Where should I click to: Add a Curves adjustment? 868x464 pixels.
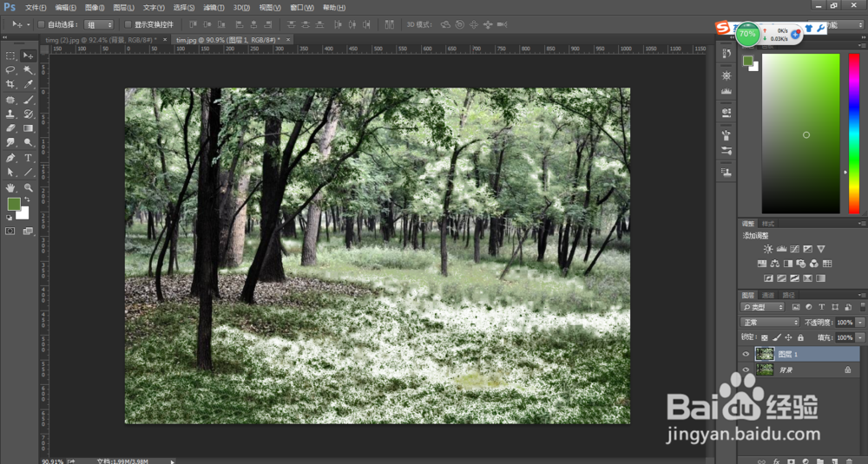794,250
